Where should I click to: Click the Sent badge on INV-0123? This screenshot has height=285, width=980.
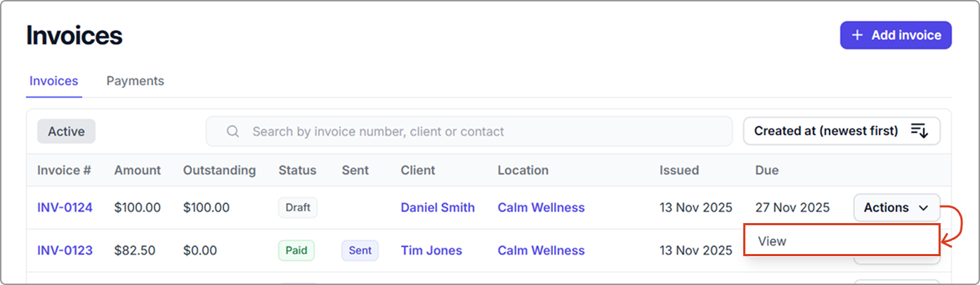click(360, 251)
